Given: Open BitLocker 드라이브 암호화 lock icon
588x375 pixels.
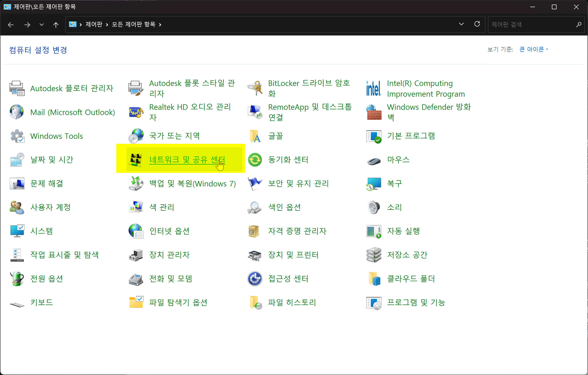Looking at the screenshot, I should tap(255, 88).
